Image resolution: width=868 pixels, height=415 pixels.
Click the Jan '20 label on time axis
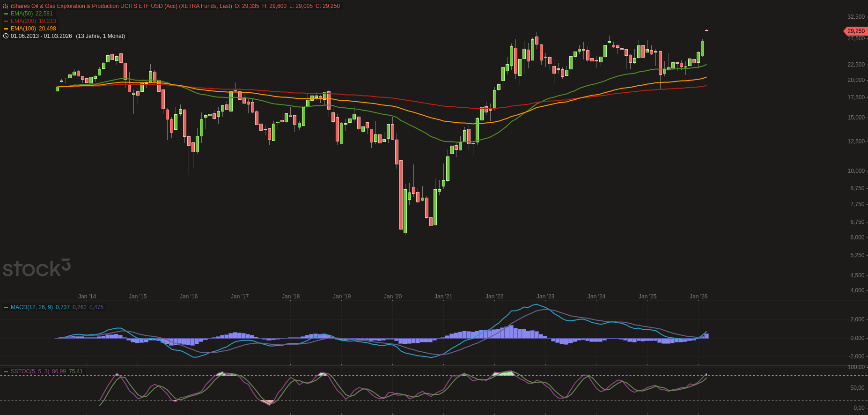click(392, 296)
